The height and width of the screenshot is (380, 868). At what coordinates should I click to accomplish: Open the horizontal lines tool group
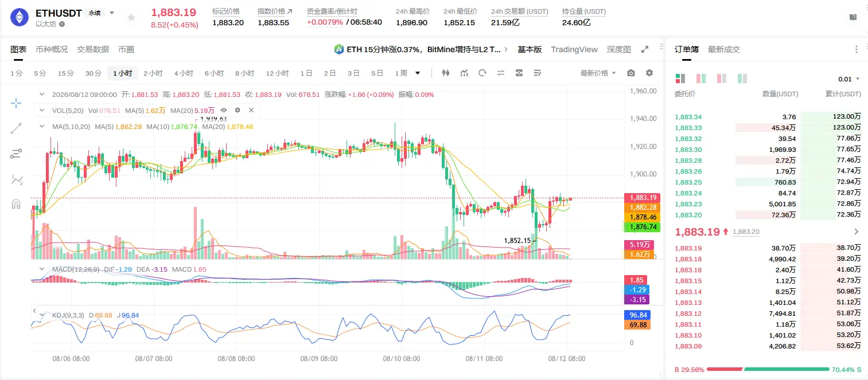16,154
